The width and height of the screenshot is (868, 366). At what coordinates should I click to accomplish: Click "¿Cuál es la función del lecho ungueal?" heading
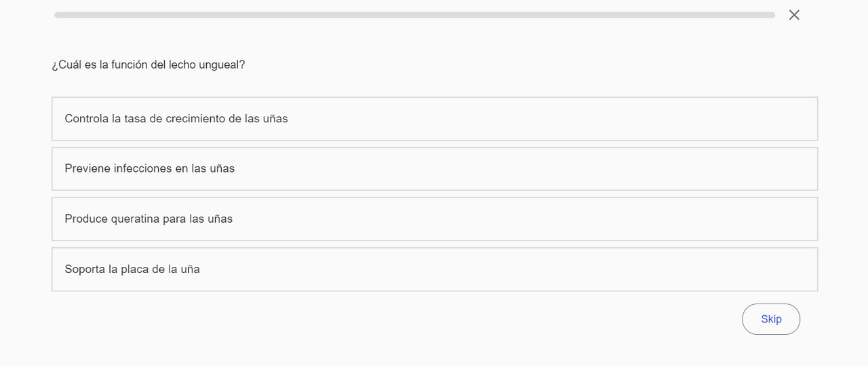click(x=149, y=65)
